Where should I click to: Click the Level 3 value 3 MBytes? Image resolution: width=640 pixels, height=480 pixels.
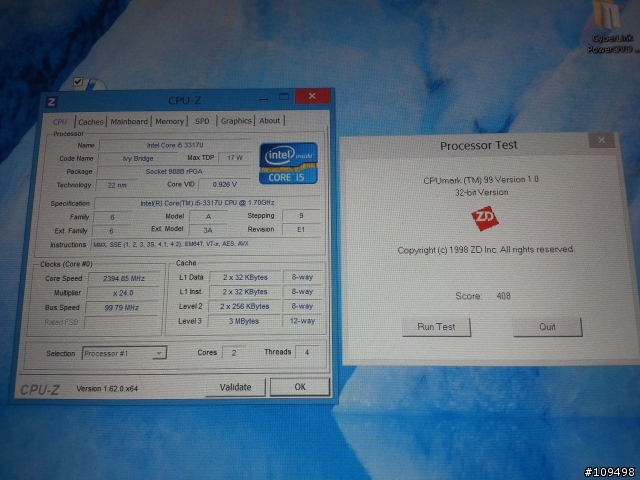pyautogui.click(x=244, y=321)
